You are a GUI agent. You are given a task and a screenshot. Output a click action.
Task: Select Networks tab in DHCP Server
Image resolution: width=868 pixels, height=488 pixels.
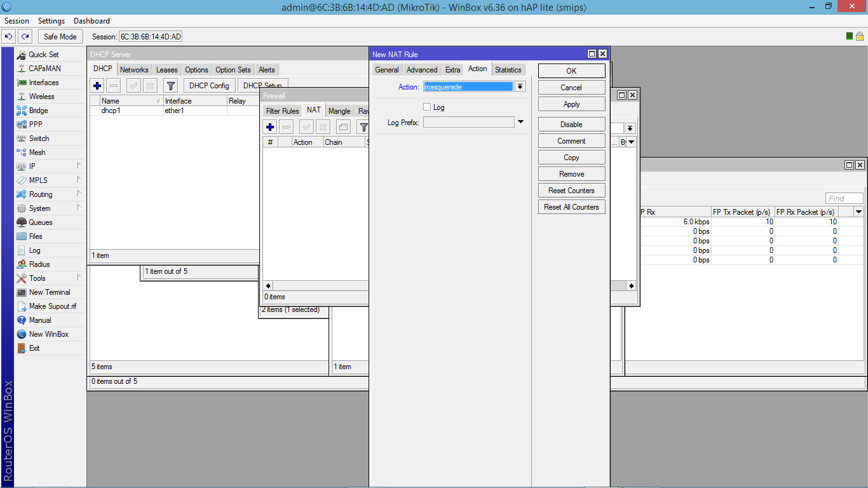134,70
